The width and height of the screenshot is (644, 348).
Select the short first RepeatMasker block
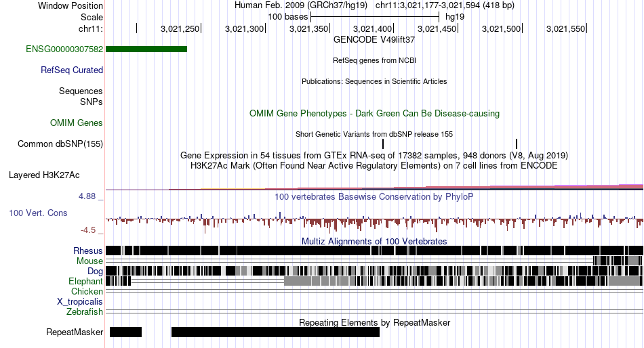click(125, 332)
